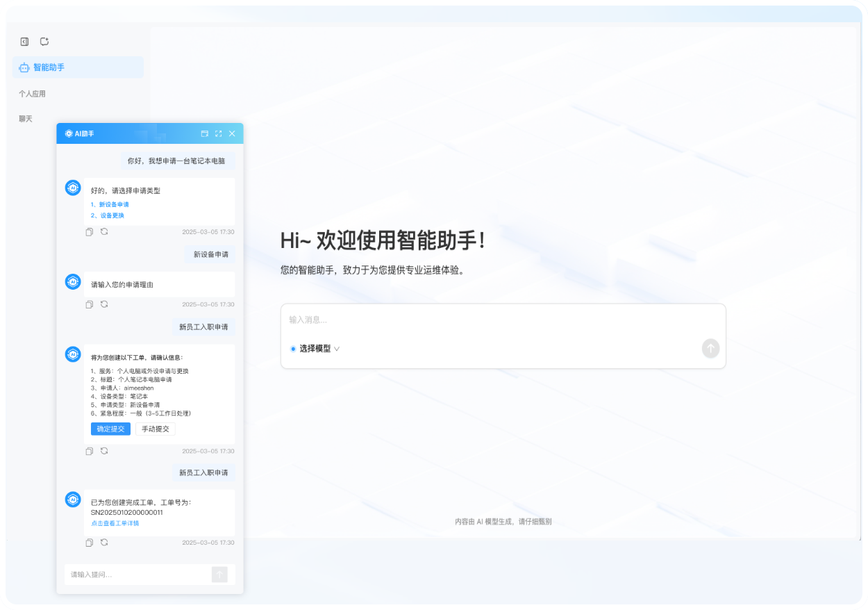
Task: Click the user message 你好，我想申请一台笔记本电脑
Action: [178, 161]
